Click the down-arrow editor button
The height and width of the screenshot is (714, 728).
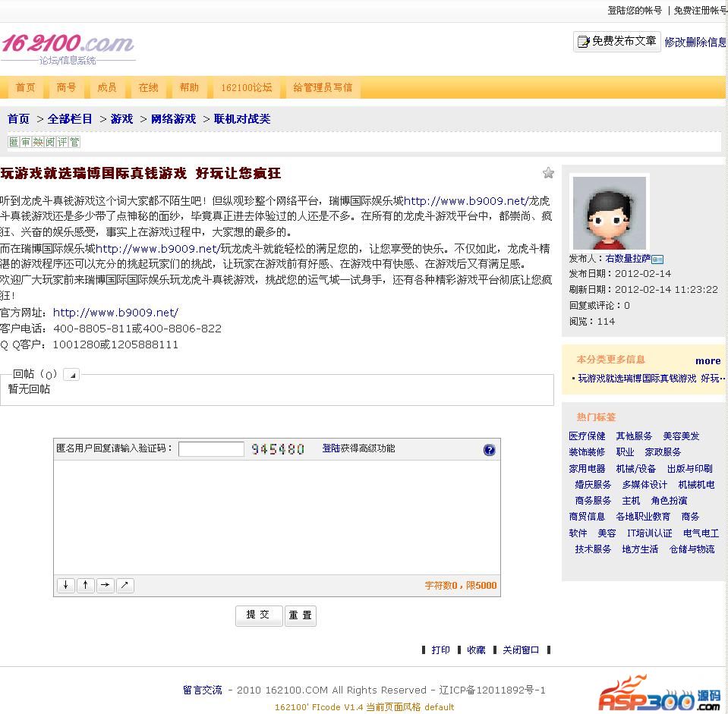coord(66,586)
